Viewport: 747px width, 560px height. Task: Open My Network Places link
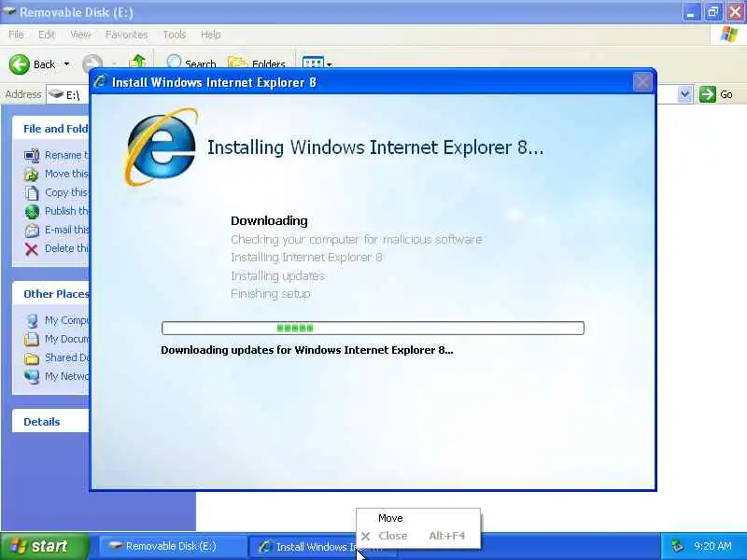[56, 376]
